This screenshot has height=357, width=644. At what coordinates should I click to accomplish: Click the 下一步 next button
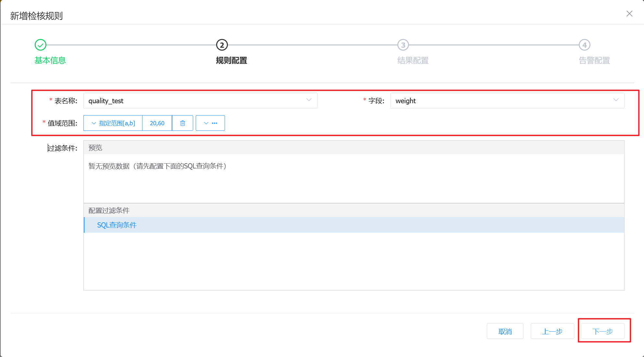click(602, 331)
